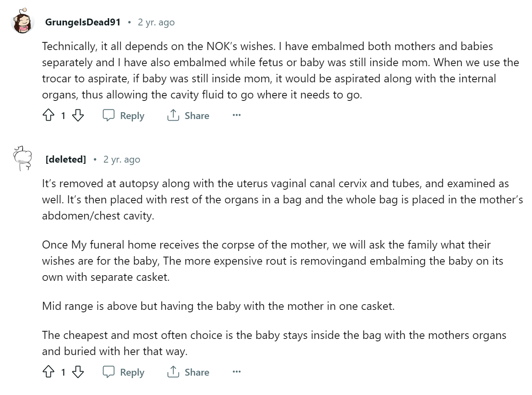Upvote GrungeIsDead91's comment
Screen dimensions: 532x395
48,116
